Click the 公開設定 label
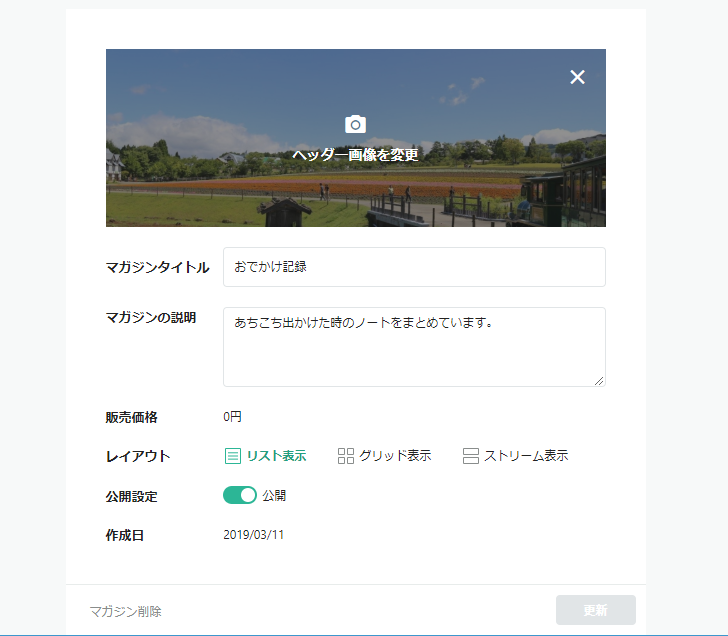Screen dimensions: 728x636 [x=131, y=497]
